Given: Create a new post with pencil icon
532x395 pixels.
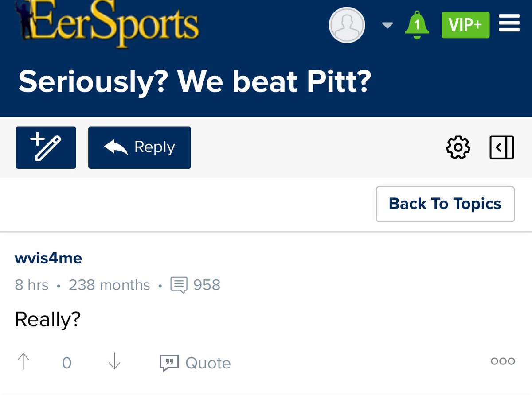Looking at the screenshot, I should (x=46, y=147).
